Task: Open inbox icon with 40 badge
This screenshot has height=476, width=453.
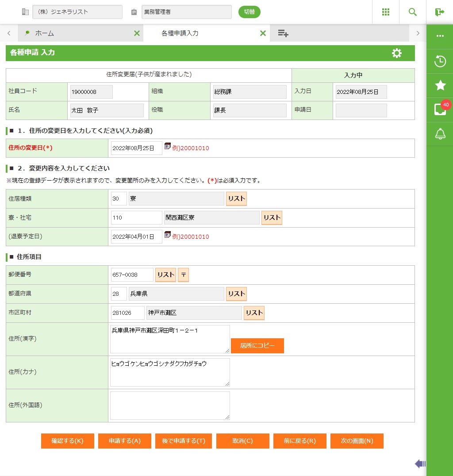Action: tap(440, 109)
